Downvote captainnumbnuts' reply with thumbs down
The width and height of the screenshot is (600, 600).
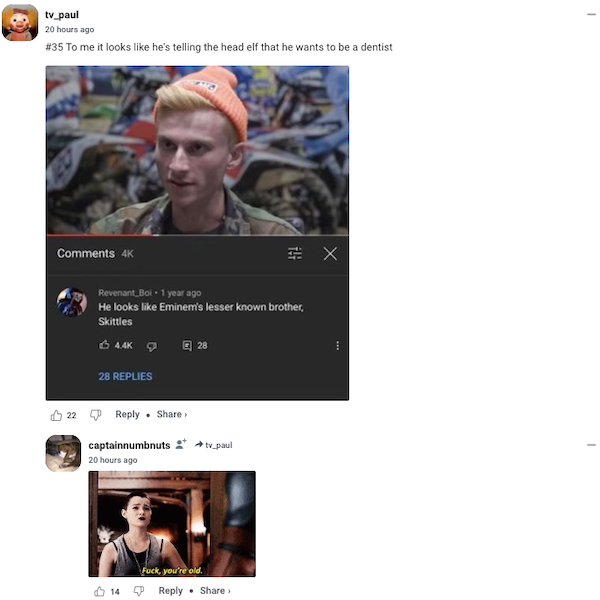139,591
